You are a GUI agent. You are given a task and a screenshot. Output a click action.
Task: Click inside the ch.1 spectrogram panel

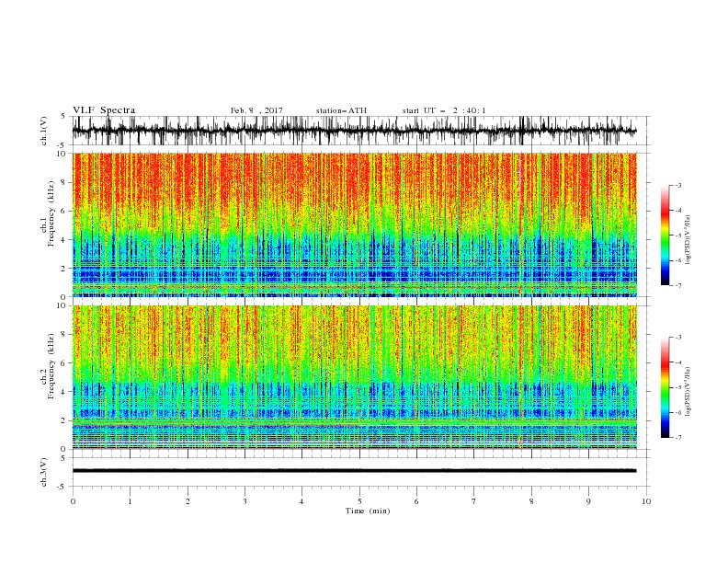click(355, 224)
